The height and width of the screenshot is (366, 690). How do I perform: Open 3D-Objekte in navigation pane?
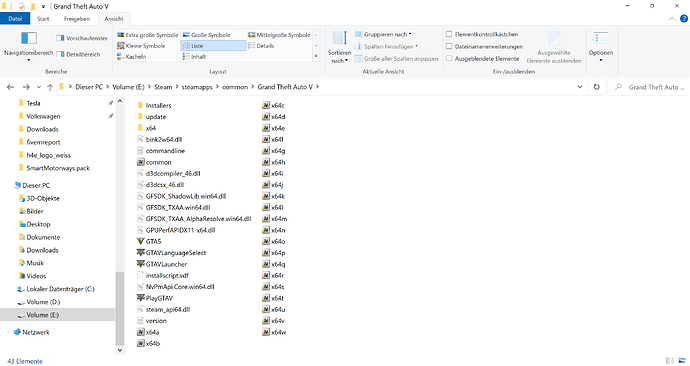[x=43, y=198]
